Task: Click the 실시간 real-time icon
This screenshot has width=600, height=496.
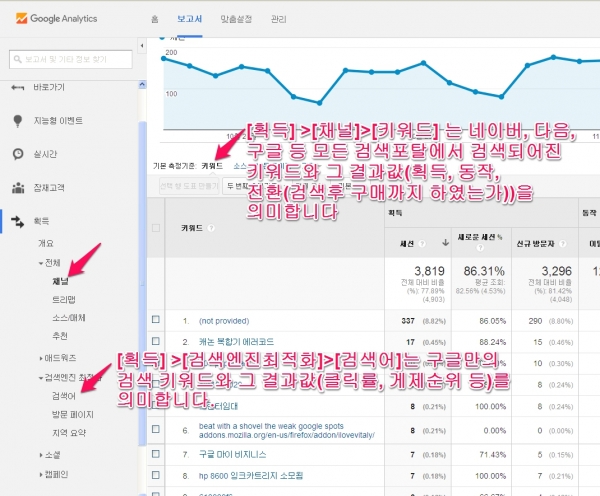Action: tap(17, 154)
